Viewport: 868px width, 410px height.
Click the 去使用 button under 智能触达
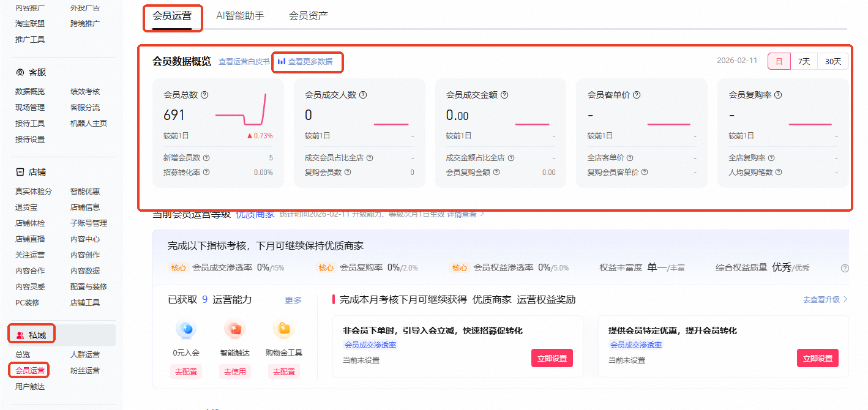pyautogui.click(x=235, y=371)
